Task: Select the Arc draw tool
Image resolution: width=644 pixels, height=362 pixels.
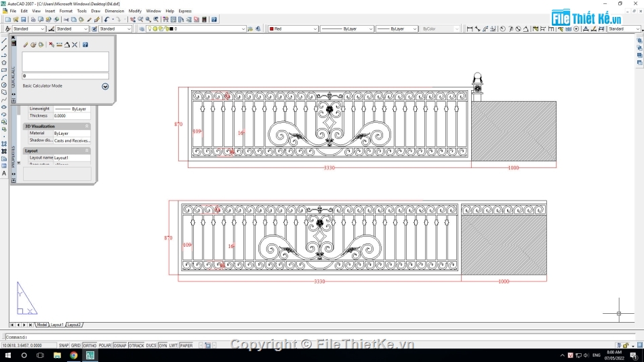Action: pos(4,78)
